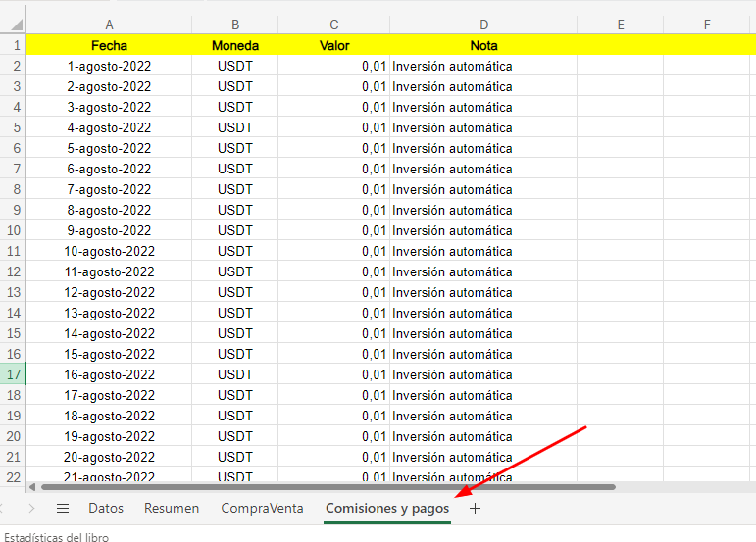Image resolution: width=756 pixels, height=542 pixels.
Task: Click the select all corner triangle
Action: click(x=14, y=25)
